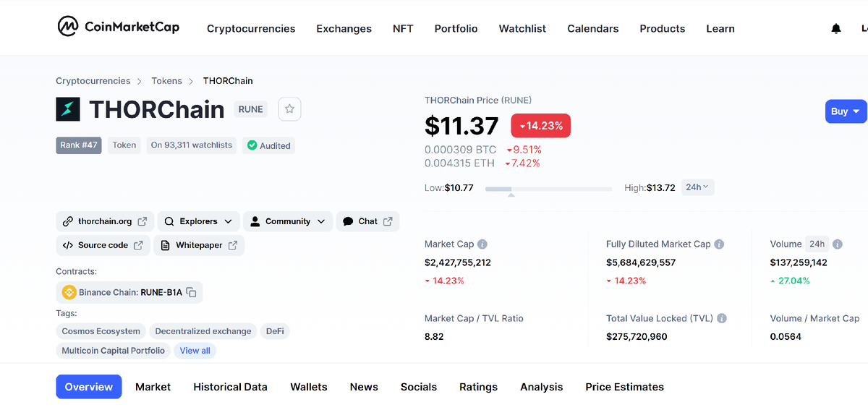
Task: Click the Rank #47 badge
Action: [79, 145]
